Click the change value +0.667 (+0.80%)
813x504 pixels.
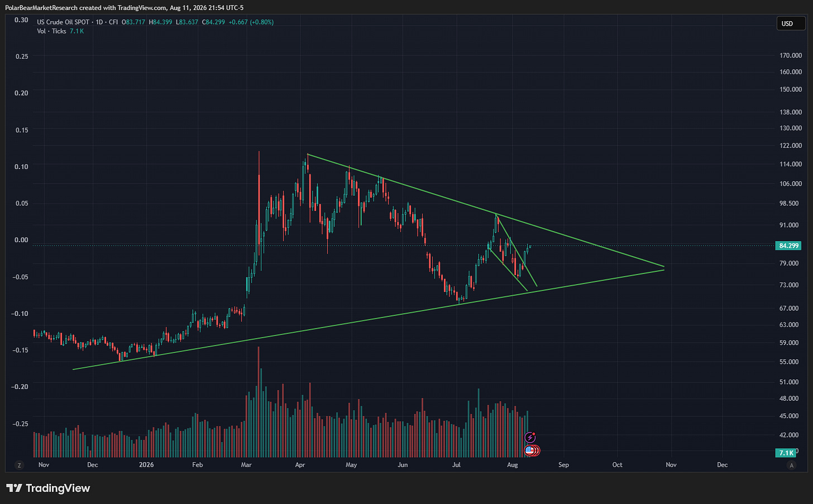pos(251,22)
